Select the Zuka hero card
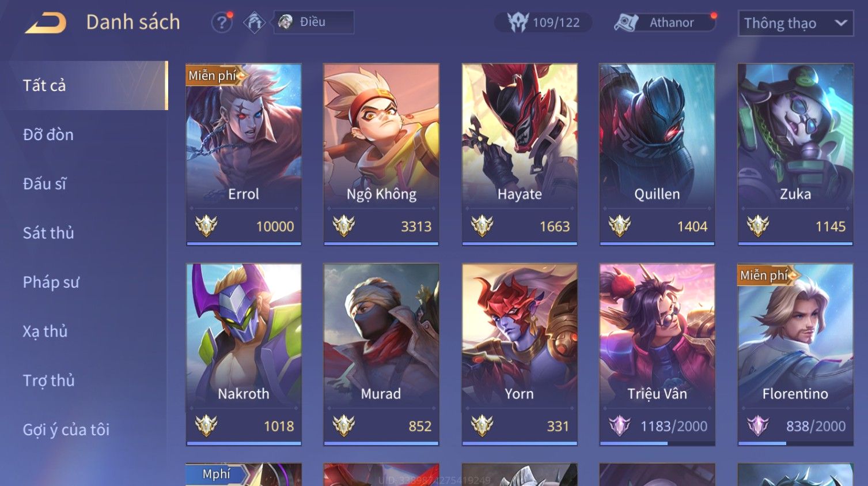The image size is (868, 486). coord(795,155)
